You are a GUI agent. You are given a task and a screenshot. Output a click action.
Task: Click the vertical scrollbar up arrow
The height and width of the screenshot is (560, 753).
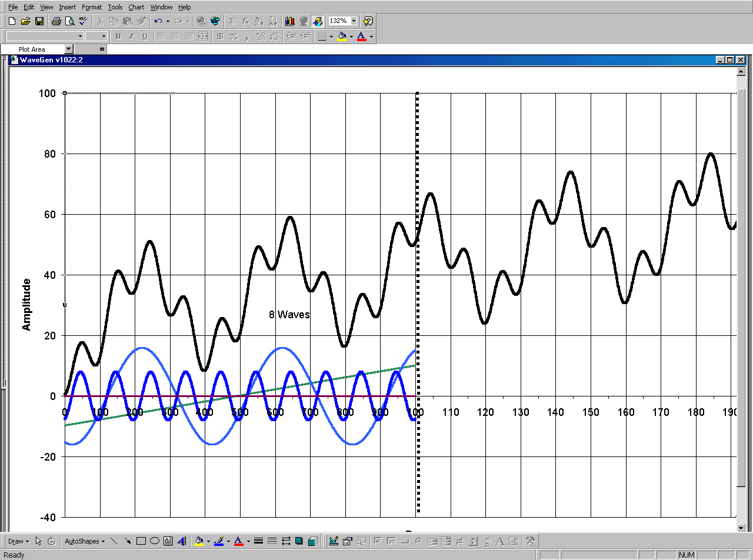741,70
